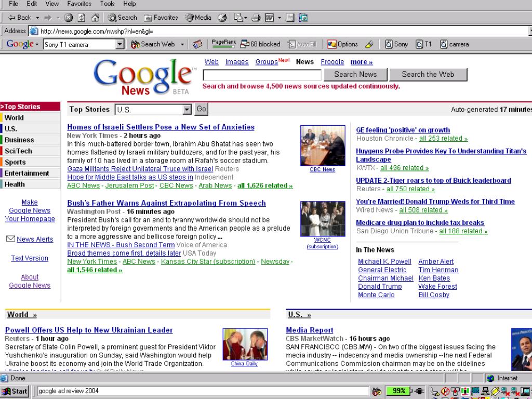
Task: Click the lightning bolt tray icon
Action: [x=495, y=392]
